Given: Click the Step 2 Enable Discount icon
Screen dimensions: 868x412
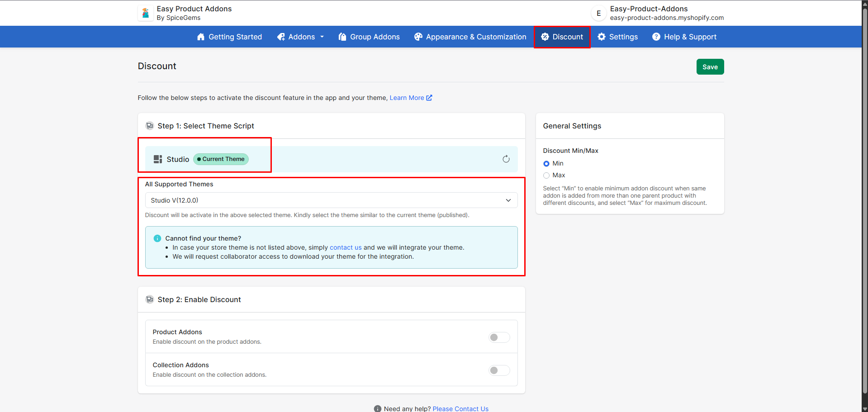Looking at the screenshot, I should coord(150,299).
